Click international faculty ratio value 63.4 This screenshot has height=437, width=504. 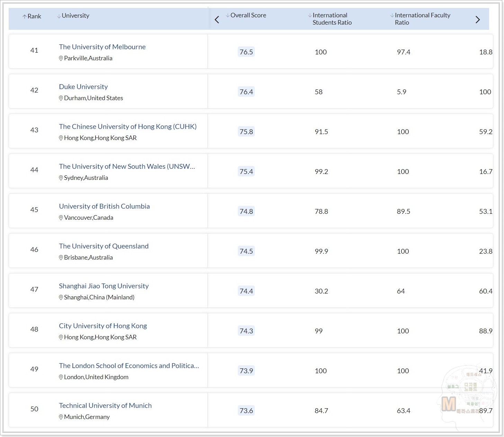coord(404,411)
